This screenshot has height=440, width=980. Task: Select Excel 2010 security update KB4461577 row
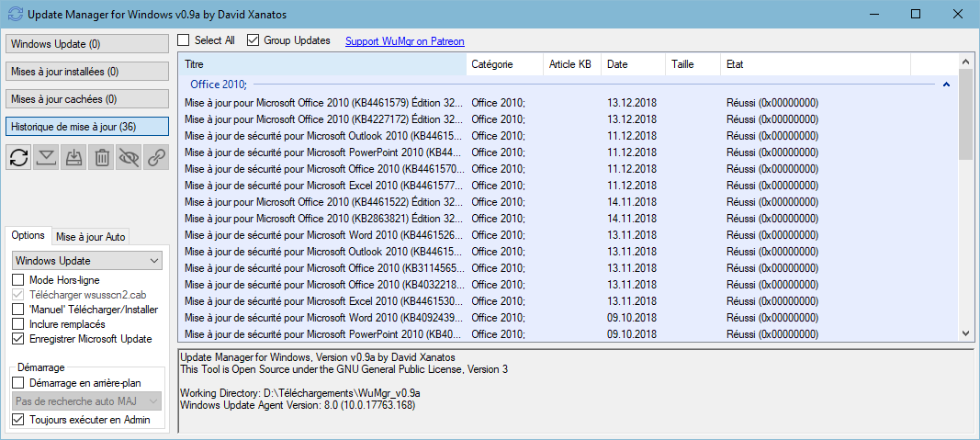569,185
